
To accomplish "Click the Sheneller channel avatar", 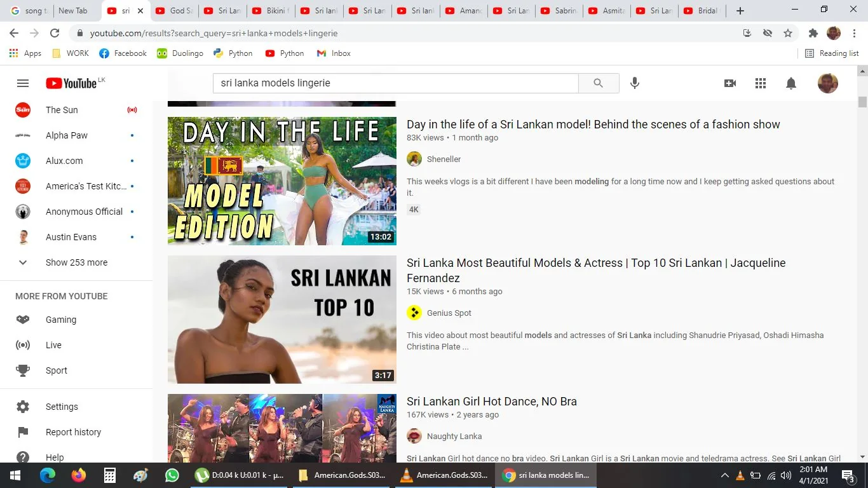I will click(x=414, y=159).
